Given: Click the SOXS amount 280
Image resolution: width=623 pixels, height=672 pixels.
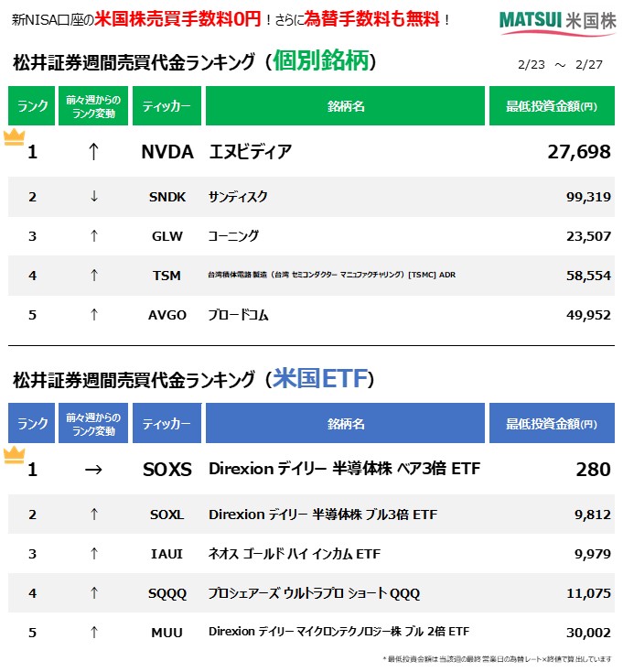Looking at the screenshot, I should tap(594, 470).
